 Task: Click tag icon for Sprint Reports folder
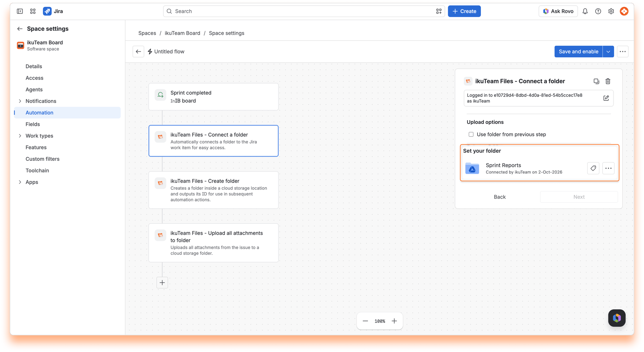[x=593, y=168]
